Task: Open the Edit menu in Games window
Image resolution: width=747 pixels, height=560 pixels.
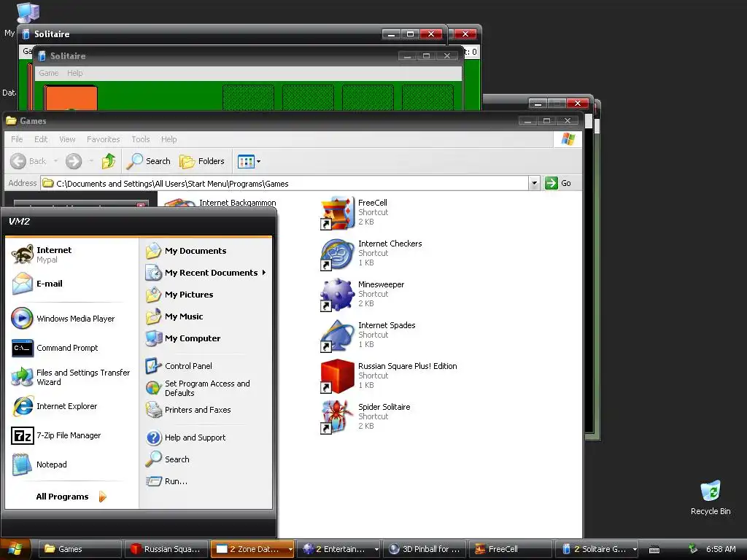Action: [x=41, y=139]
